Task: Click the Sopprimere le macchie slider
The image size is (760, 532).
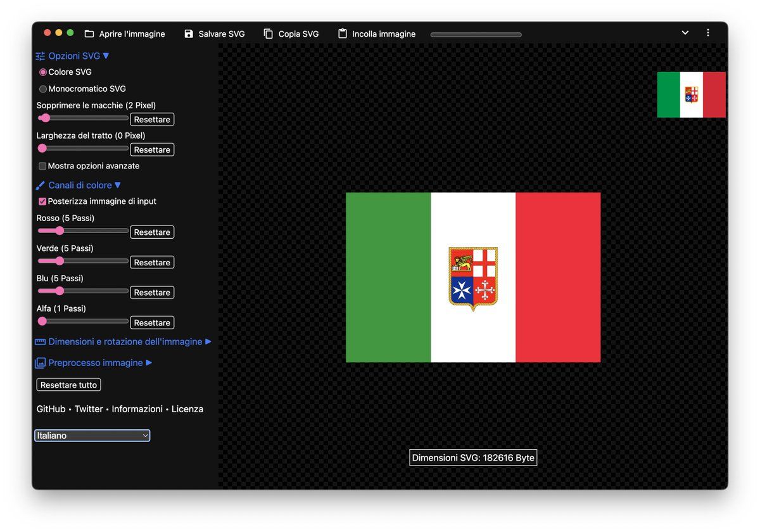Action: [x=83, y=118]
